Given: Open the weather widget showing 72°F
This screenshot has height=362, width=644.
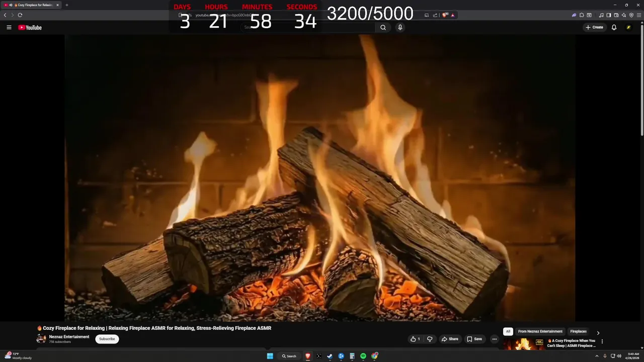Looking at the screenshot, I should (x=18, y=356).
